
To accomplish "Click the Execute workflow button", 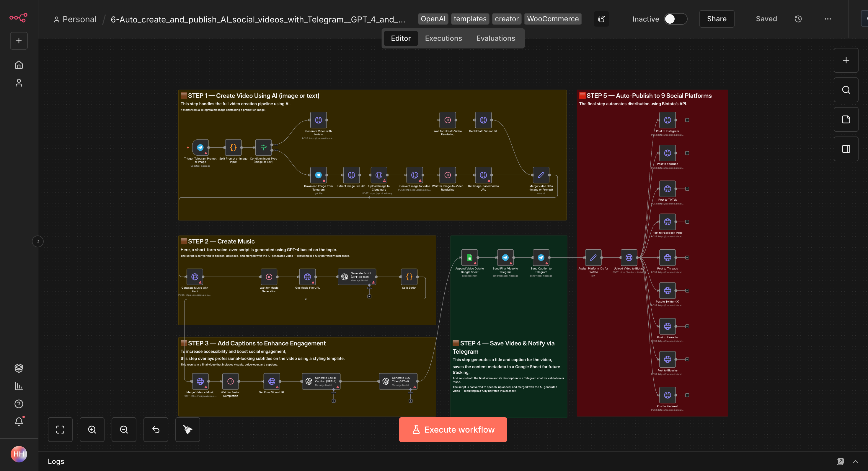I will (x=453, y=430).
